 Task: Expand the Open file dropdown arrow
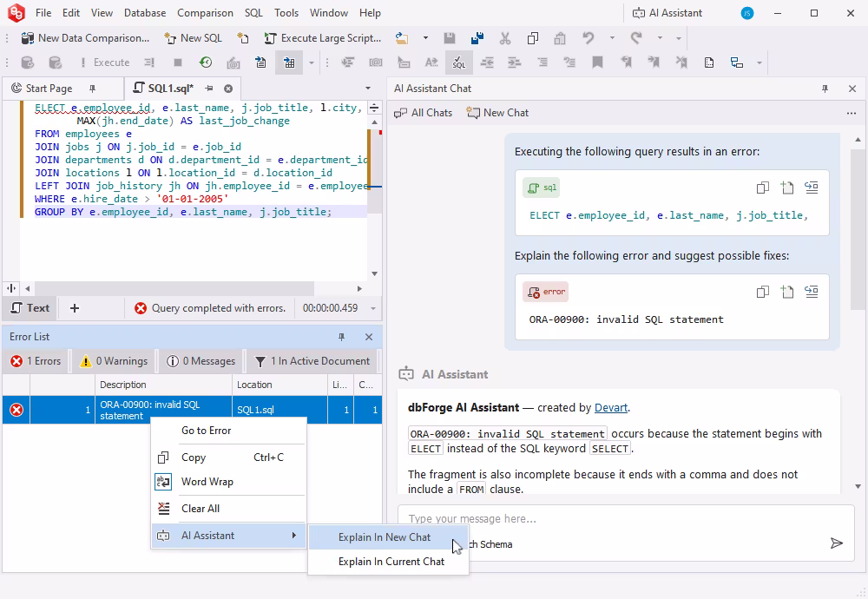pos(425,38)
